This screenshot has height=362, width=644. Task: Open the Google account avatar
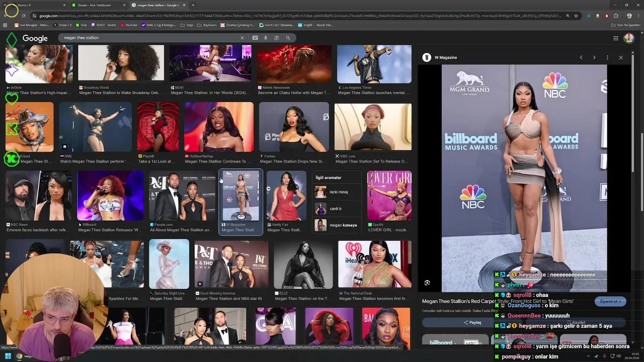pos(629,38)
